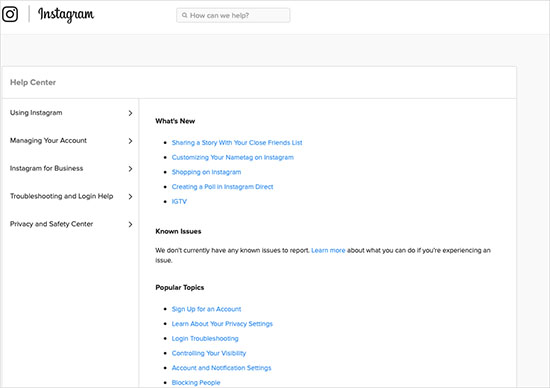Click the Instagram camera logo icon
Screen dimensions: 550x388
[10, 14]
